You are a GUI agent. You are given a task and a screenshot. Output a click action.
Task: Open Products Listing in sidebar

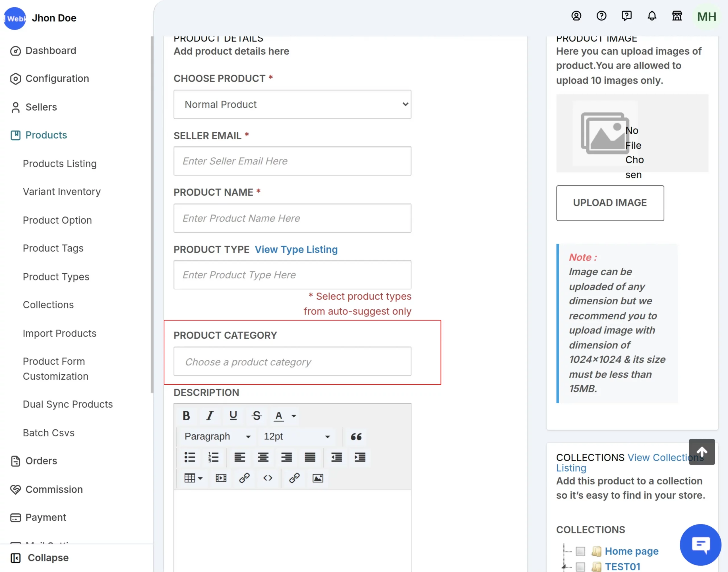click(60, 164)
